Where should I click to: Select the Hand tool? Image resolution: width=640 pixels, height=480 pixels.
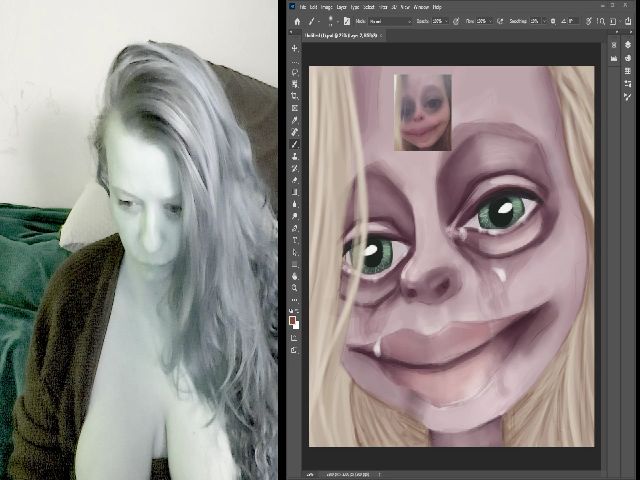(294, 275)
